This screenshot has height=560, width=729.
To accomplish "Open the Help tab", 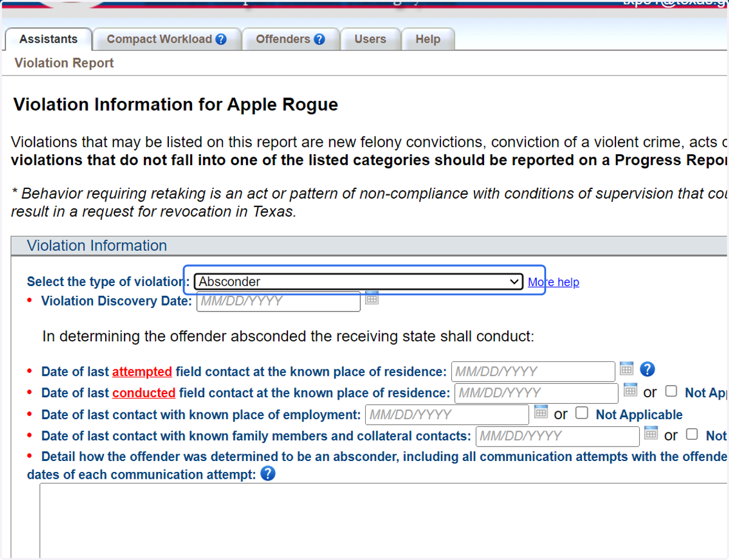I will 428,39.
